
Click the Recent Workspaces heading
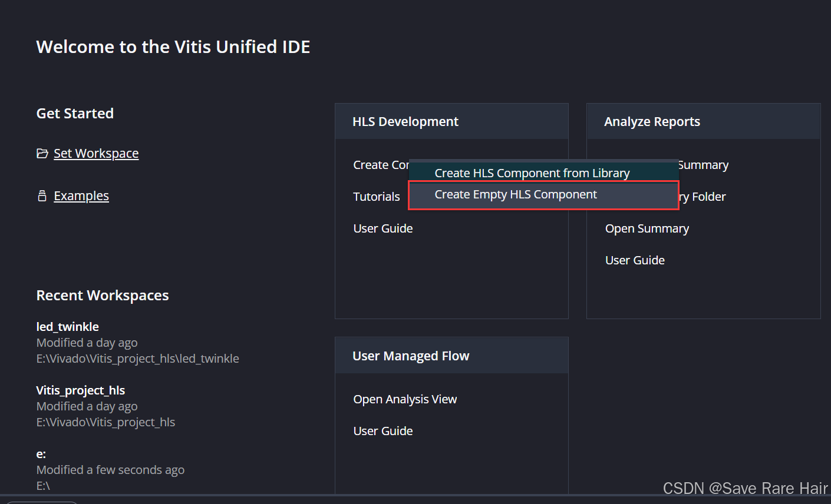[x=103, y=296]
